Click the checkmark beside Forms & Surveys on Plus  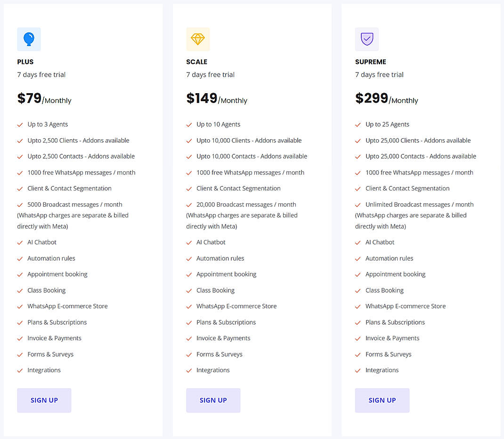coord(20,354)
